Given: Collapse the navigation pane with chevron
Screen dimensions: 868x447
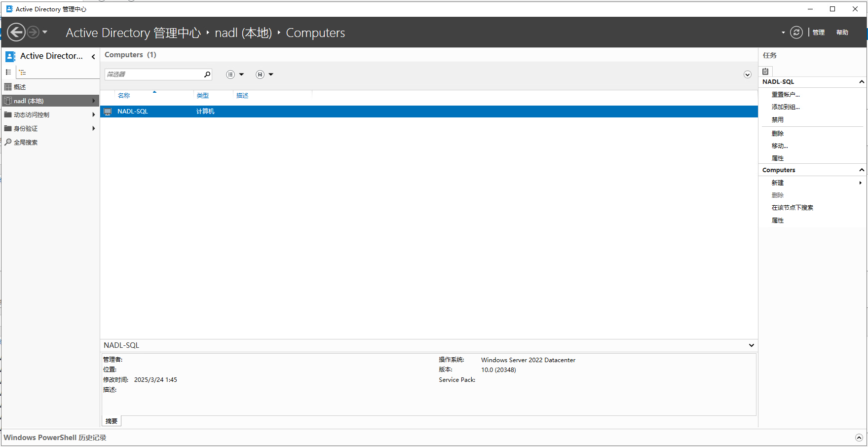Looking at the screenshot, I should [93, 57].
